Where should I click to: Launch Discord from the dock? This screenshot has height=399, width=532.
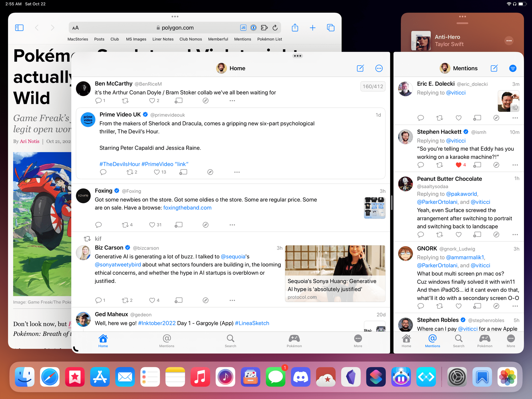[x=301, y=377]
